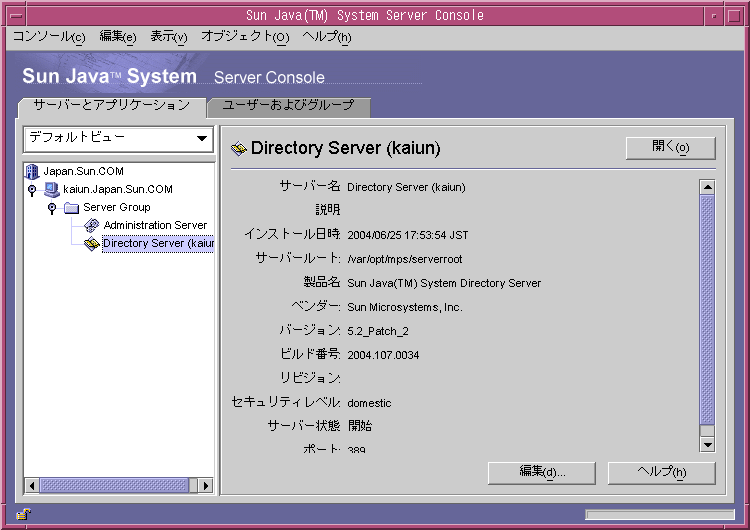Collapse the Server Group tree node
The image size is (750, 530).
52,208
